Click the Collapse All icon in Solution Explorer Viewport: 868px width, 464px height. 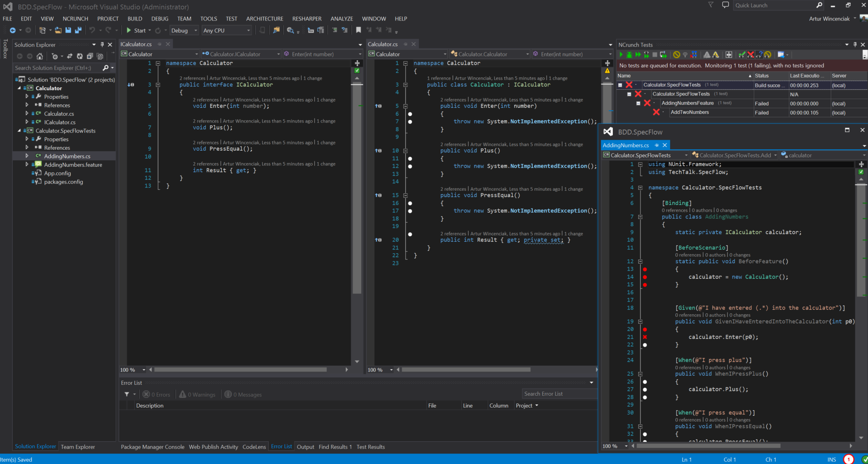pyautogui.click(x=90, y=56)
